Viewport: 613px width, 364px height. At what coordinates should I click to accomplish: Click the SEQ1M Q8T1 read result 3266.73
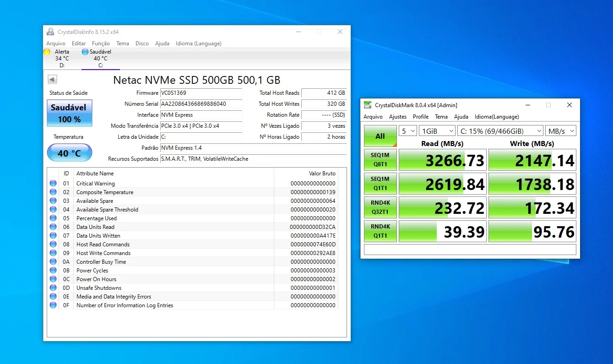pos(443,160)
